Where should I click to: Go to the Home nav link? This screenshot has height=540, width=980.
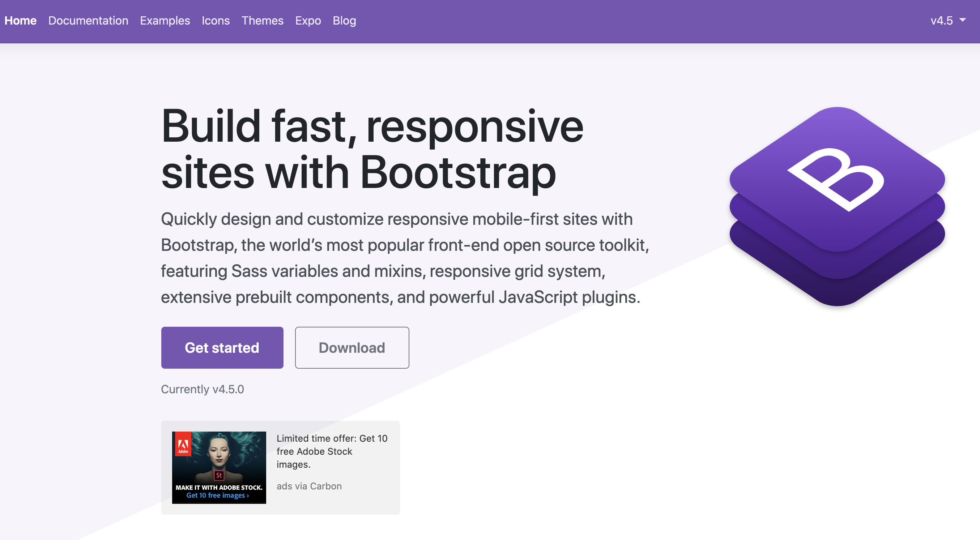21,21
